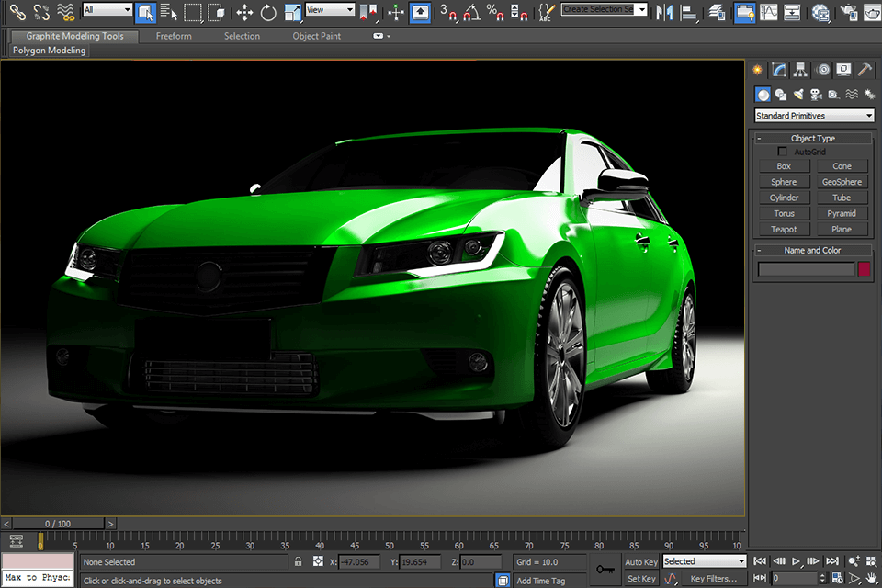Toggle the Graphite Modeling Tools ribbon icon
Screen dimensions: 882x588
pyautogui.click(x=744, y=12)
